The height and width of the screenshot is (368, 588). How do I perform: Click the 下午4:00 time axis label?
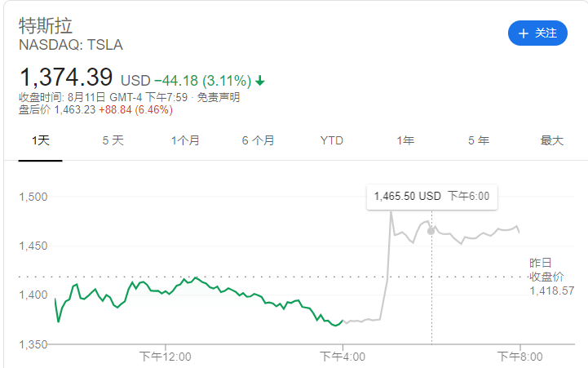[343, 356]
